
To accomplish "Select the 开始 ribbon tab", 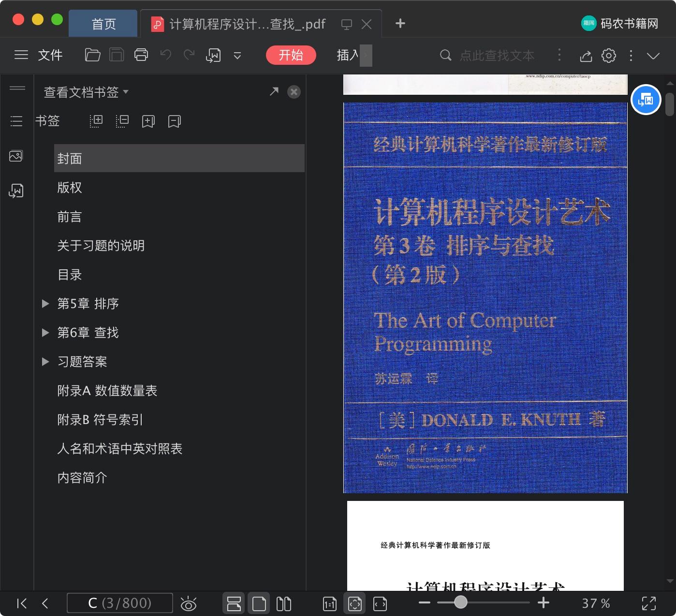I will (291, 55).
